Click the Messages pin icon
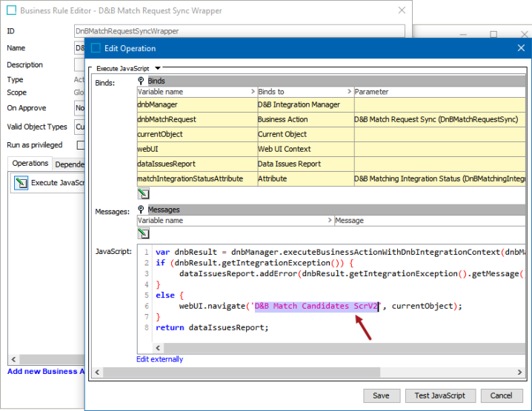 pyautogui.click(x=141, y=210)
